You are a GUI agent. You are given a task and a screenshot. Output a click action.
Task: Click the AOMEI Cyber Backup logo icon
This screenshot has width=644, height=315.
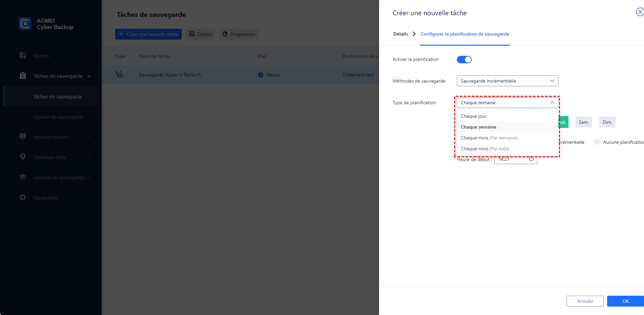25,24
